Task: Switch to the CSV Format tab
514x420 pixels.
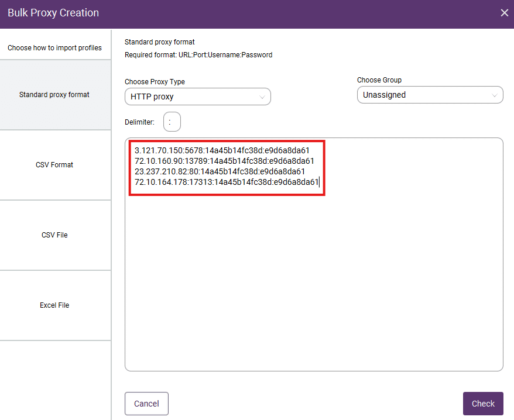Action: coord(54,165)
